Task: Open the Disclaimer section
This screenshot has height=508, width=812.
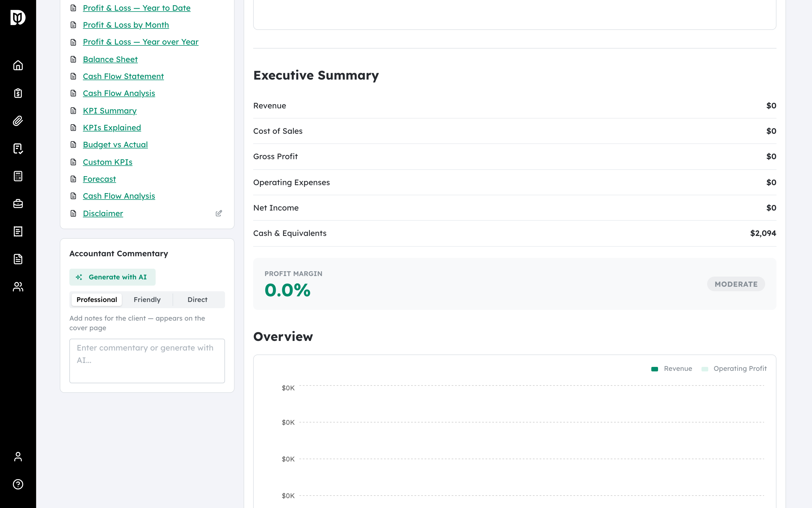Action: (103, 213)
